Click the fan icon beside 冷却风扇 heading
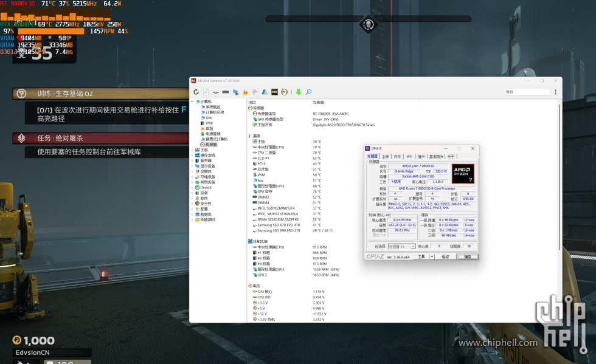 [250, 241]
